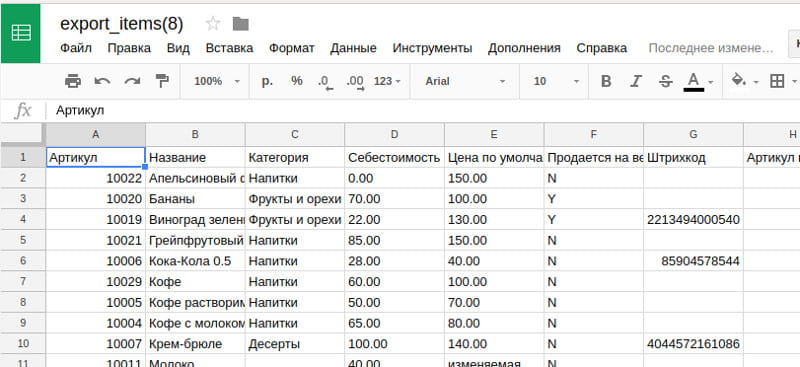Select the Кока-Кола 0.5 cell
Viewport: 800px width, 367px height.
click(x=195, y=261)
